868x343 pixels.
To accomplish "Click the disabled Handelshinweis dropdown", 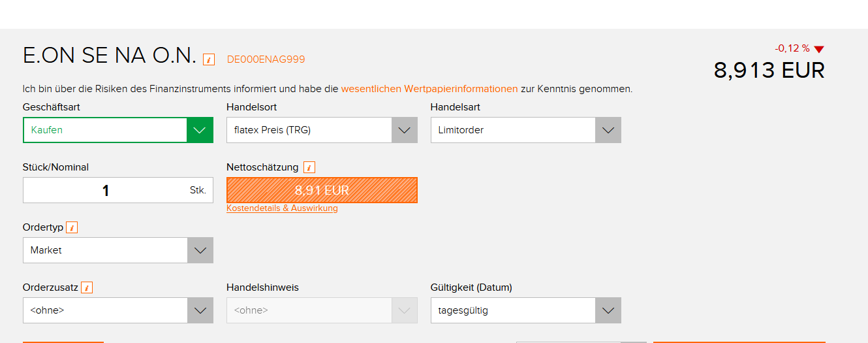I will pyautogui.click(x=322, y=310).
